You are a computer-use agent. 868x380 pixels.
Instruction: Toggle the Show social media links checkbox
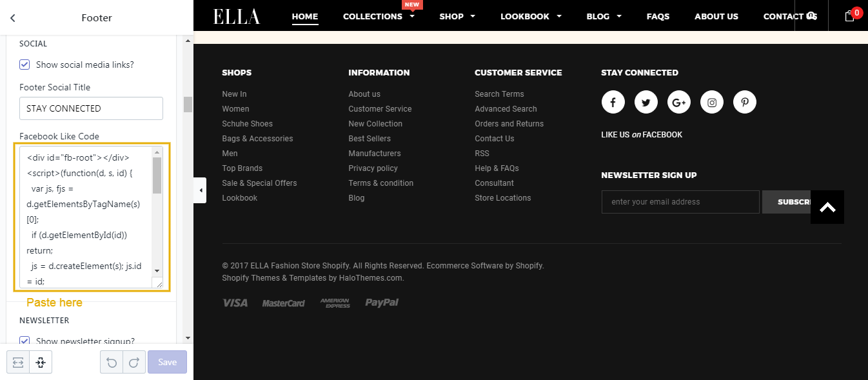coord(25,65)
